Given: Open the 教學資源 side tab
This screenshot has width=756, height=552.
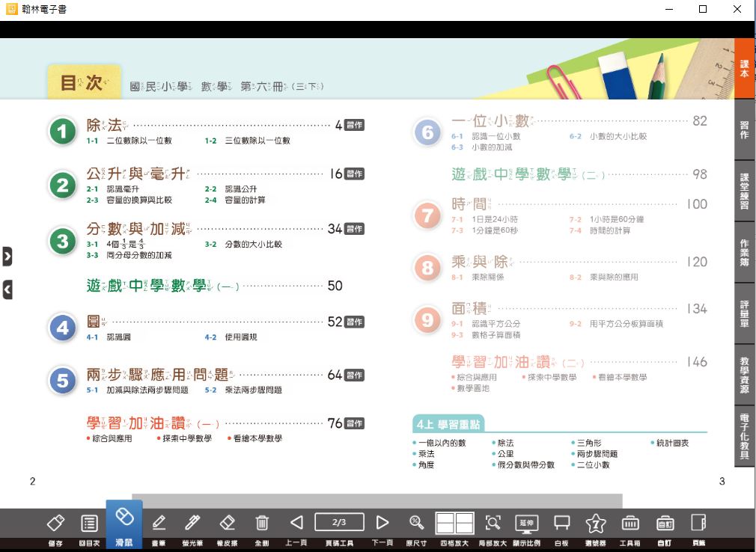Looking at the screenshot, I should click(744, 375).
